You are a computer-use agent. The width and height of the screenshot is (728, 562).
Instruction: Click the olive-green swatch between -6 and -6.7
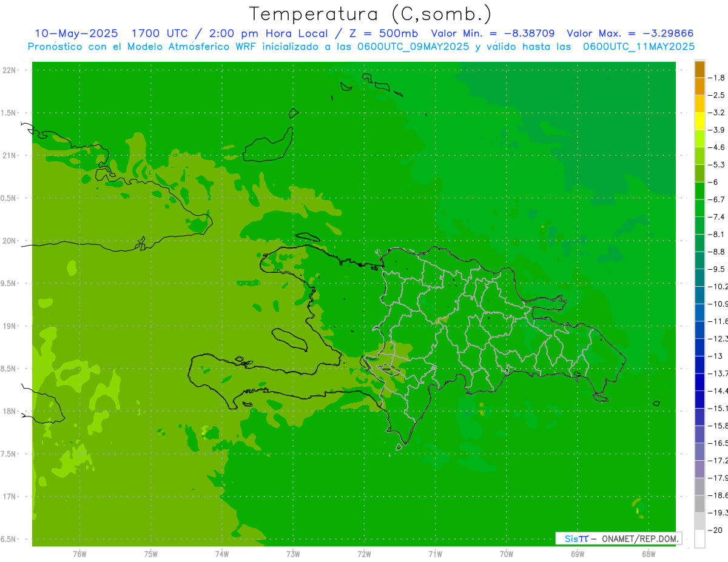click(x=699, y=191)
